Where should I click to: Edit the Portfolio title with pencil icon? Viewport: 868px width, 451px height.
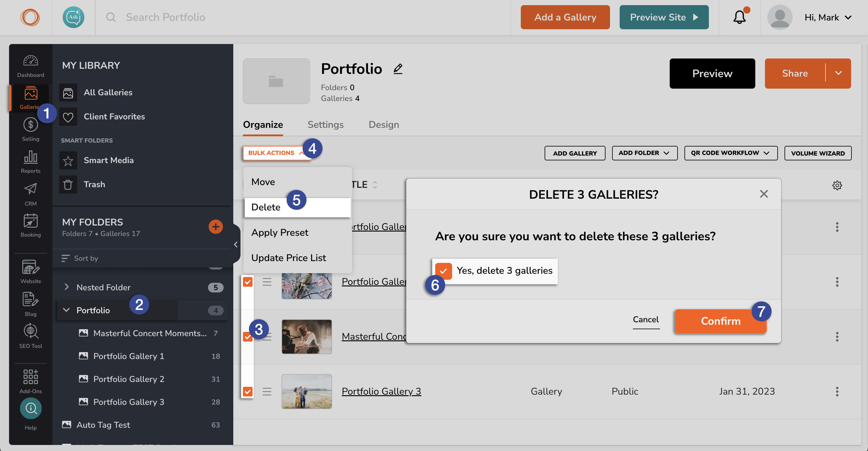(x=398, y=69)
